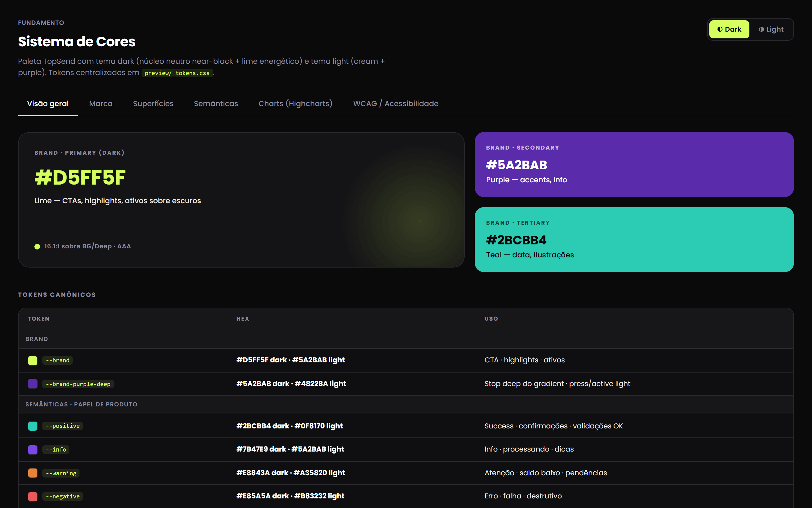Open the Charts (Highcharts) tab
The image size is (812, 508).
click(x=295, y=104)
